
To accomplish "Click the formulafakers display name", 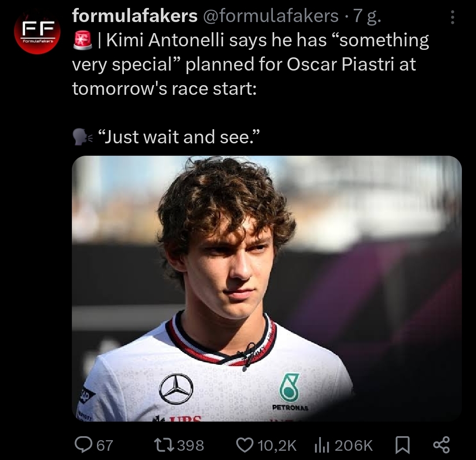I will pos(134,16).
